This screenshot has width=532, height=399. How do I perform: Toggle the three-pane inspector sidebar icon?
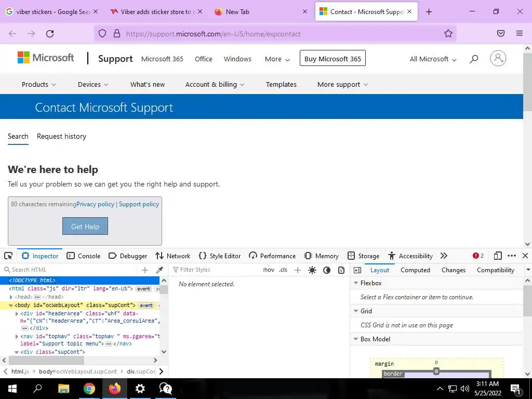pyautogui.click(x=357, y=270)
